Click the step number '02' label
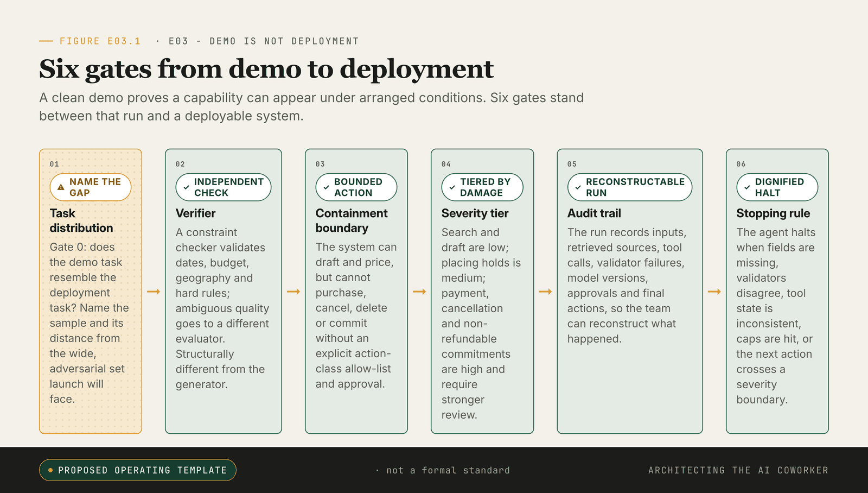 (x=180, y=164)
